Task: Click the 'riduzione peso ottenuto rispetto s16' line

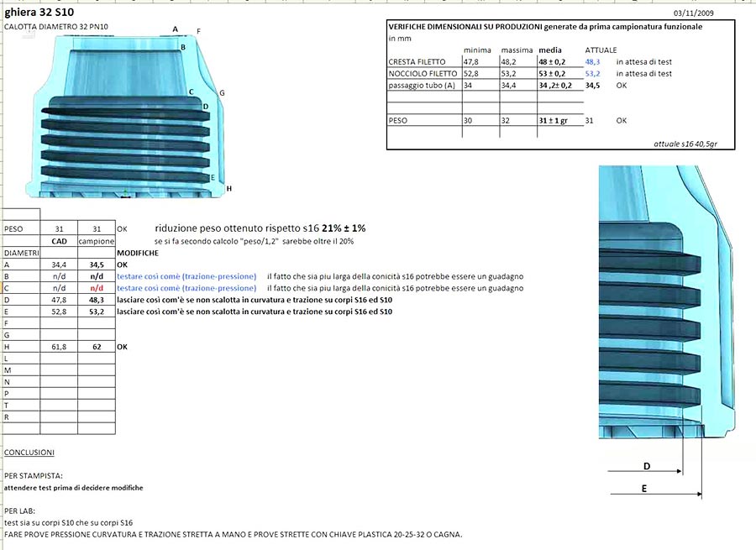Action: click(260, 228)
